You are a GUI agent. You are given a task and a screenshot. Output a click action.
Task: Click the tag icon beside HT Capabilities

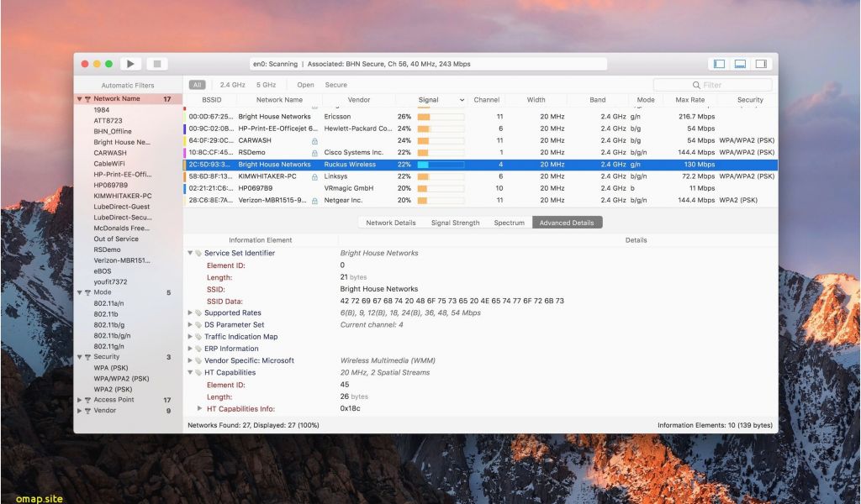coord(198,373)
